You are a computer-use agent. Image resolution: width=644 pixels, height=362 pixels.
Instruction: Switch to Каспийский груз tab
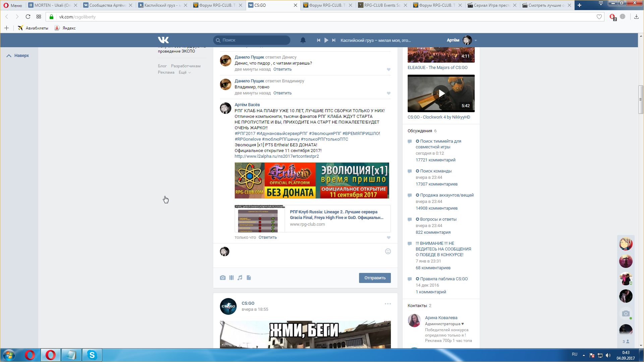(163, 5)
